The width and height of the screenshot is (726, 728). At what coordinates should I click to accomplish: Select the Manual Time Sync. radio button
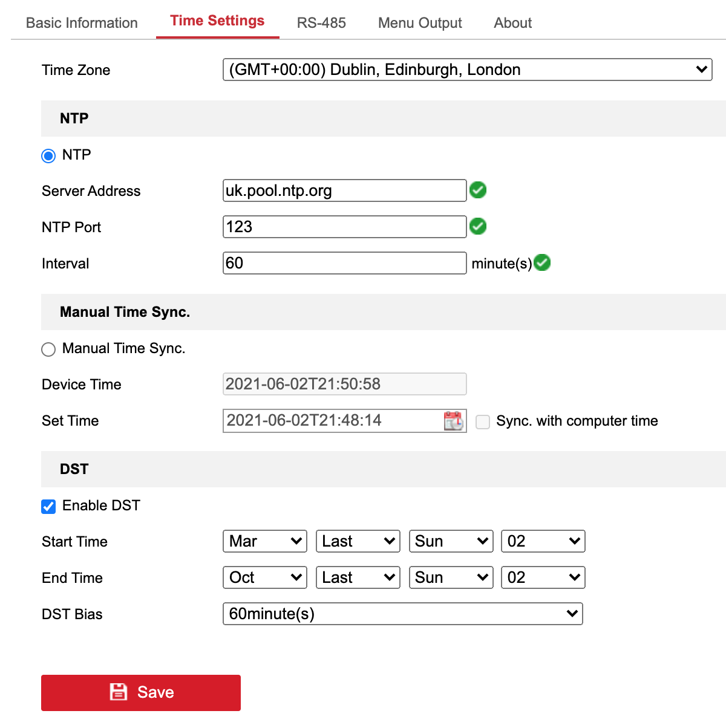pos(48,349)
